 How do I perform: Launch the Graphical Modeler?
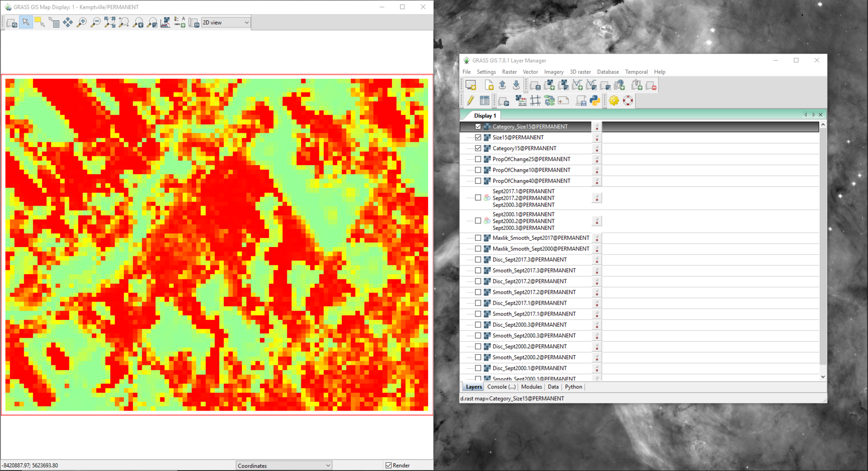(549, 100)
